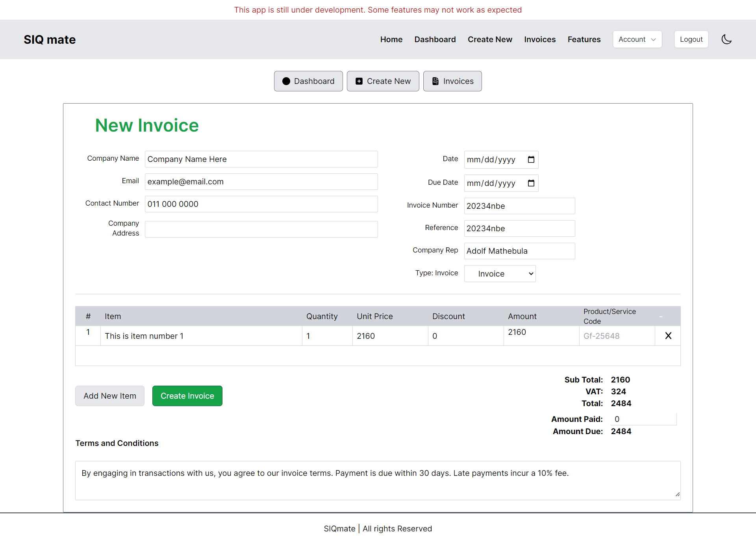Screen dimensions: 756x544
Task: Click the Add New Item button
Action: (x=110, y=395)
